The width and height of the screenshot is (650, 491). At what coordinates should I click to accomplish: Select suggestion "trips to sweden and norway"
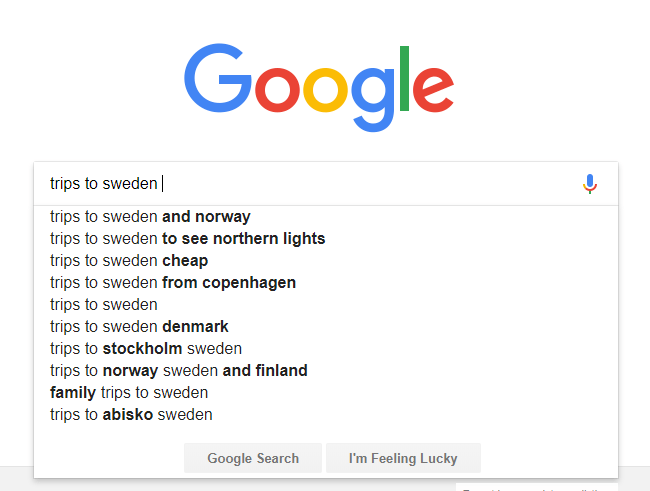tap(150, 217)
